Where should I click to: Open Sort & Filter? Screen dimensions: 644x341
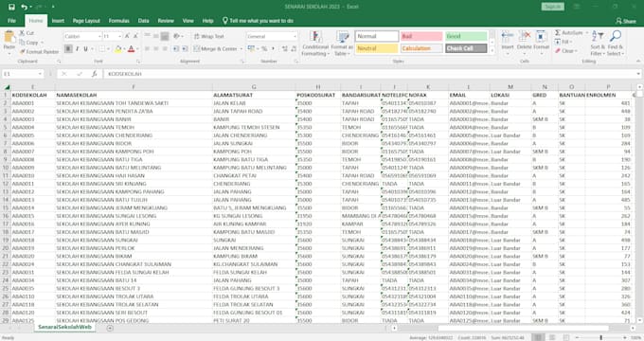598,44
